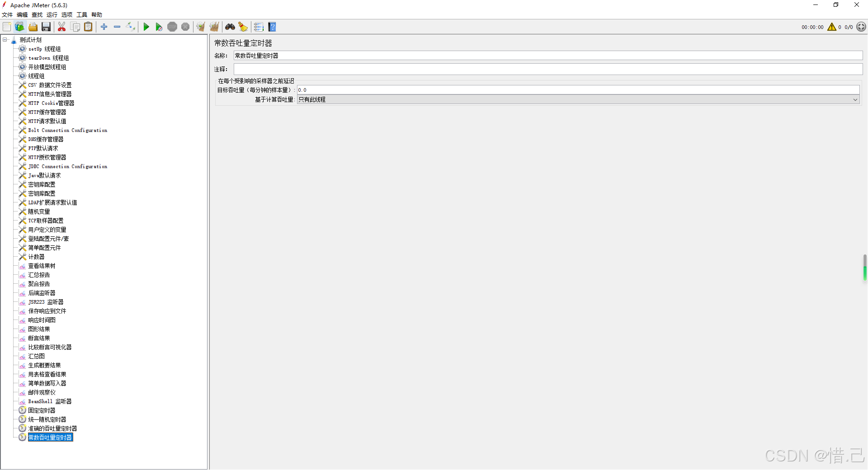Open the log viewer via the warning triangle
Image resolution: width=868 pixels, height=470 pixels.
[x=832, y=27]
